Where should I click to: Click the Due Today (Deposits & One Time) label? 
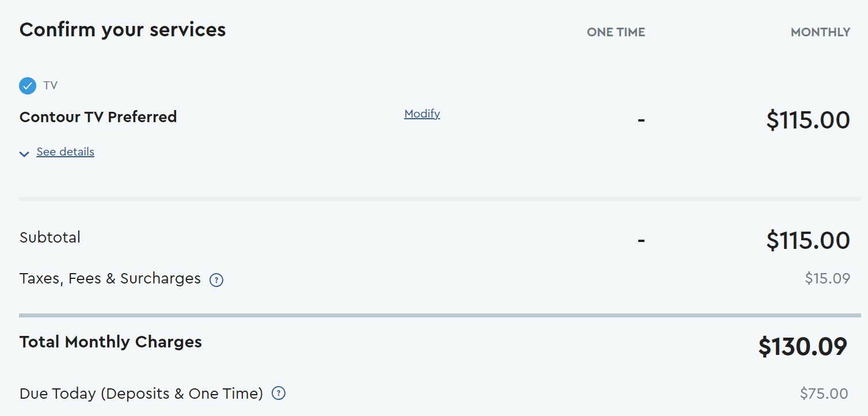tap(141, 394)
